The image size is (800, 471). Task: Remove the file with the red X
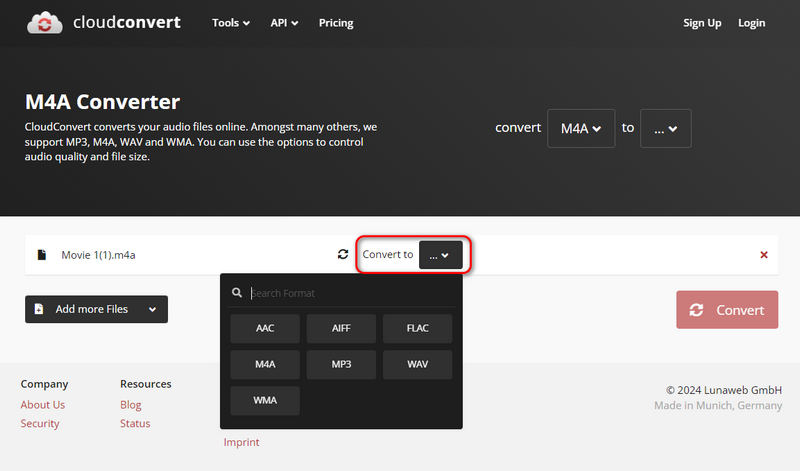coord(764,255)
